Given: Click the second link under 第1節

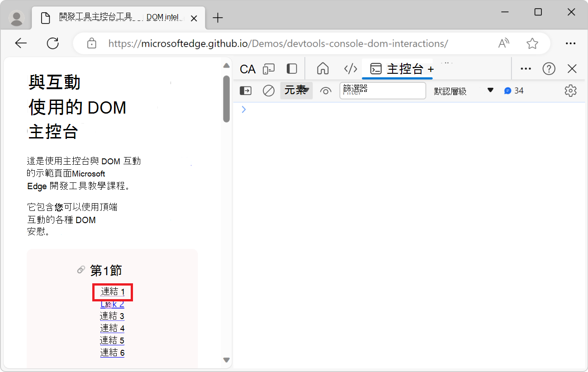Looking at the screenshot, I should (x=112, y=304).
